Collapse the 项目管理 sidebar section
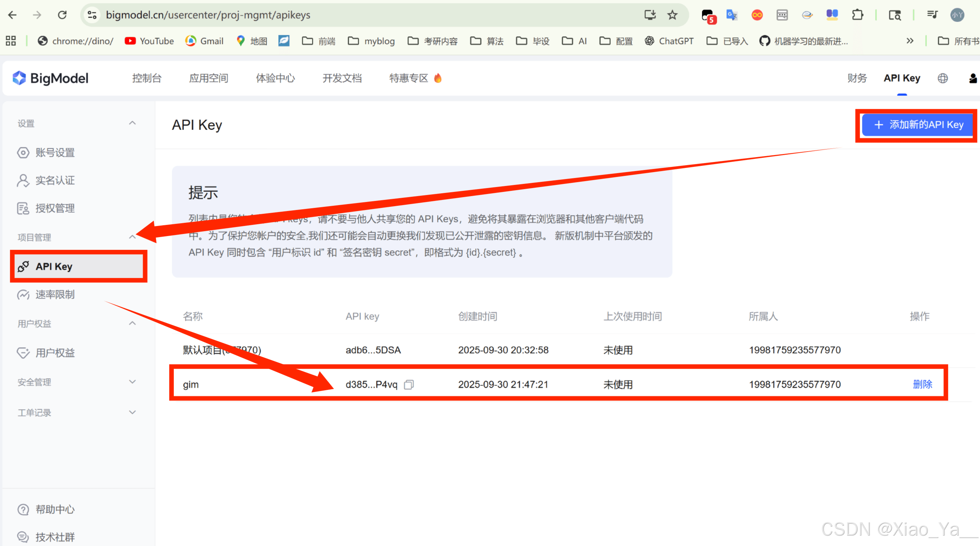Screen dimensions: 980x546 132,237
